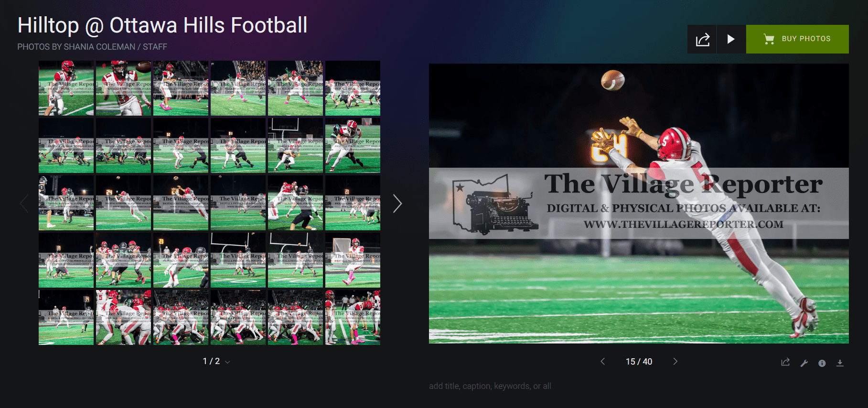Open gallery share icon beside slideshow button
The image size is (868, 408).
point(702,39)
